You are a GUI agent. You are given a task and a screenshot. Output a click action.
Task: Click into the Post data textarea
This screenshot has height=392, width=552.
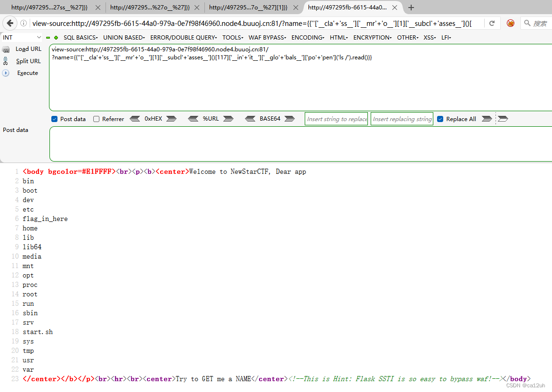300,144
